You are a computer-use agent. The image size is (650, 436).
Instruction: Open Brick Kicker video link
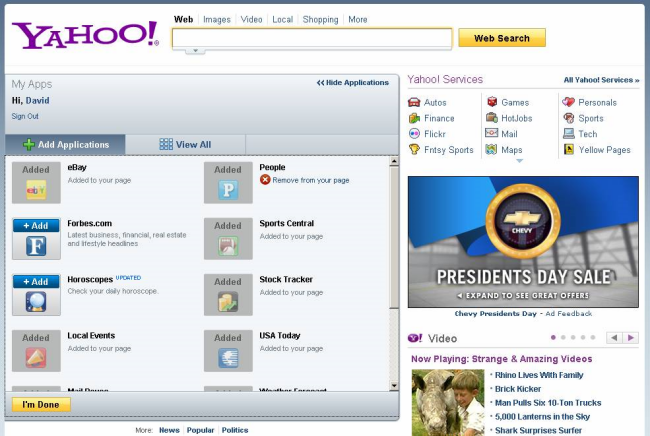coord(518,389)
